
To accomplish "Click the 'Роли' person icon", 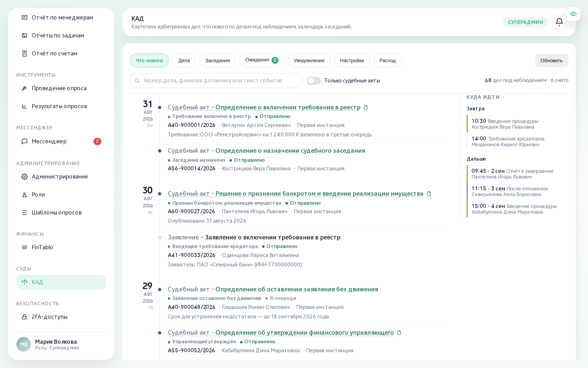I will tap(24, 195).
